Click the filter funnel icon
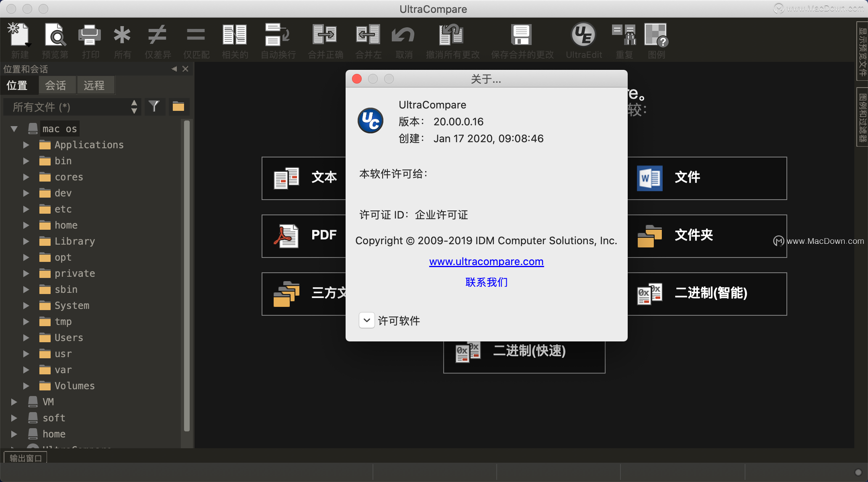Viewport: 868px width, 482px height. pos(154,106)
